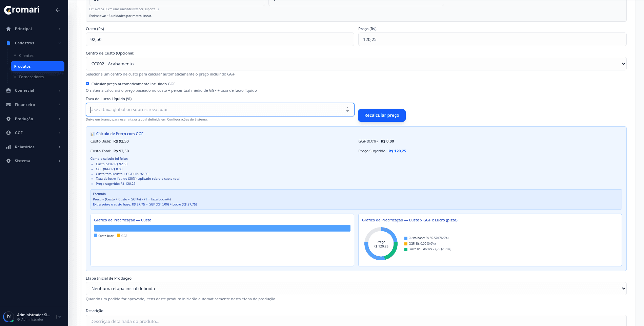The width and height of the screenshot is (644, 326).
Task: Select the Produtos sidebar item
Action: tap(37, 67)
